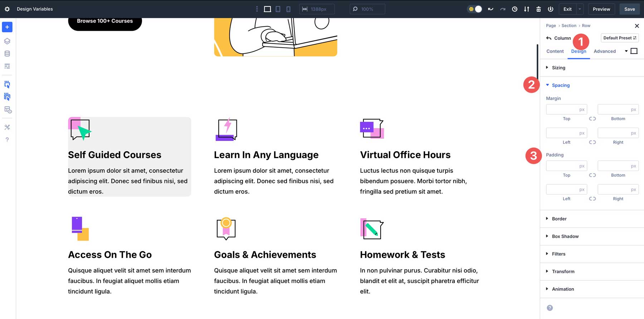644x319 pixels.
Task: Open the Layers view icon
Action: [x=7, y=41]
